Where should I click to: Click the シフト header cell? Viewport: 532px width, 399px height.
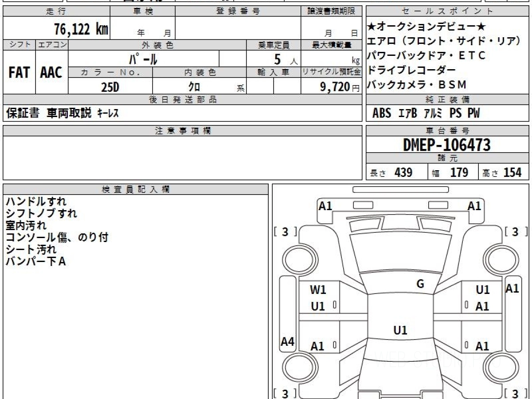[x=20, y=45]
